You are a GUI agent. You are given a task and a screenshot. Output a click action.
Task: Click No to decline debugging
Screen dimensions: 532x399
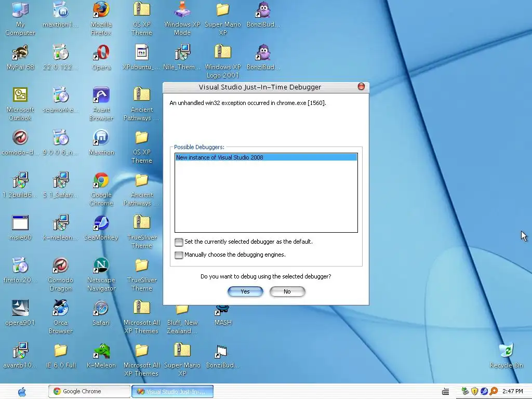287,291
